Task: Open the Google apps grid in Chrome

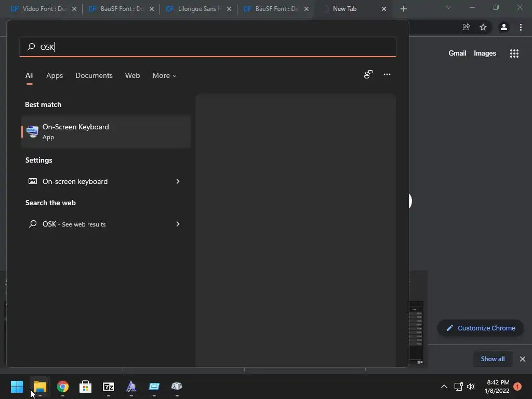Action: tap(514, 54)
